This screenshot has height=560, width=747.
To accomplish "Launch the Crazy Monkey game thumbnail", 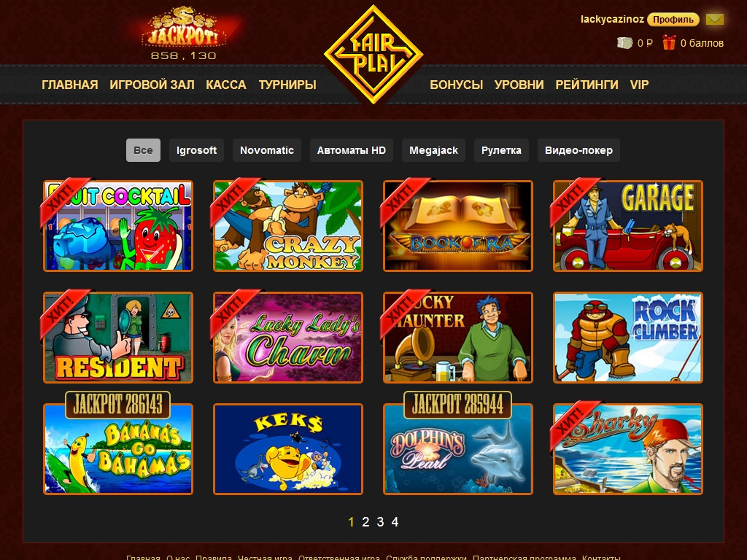I will coord(287,226).
